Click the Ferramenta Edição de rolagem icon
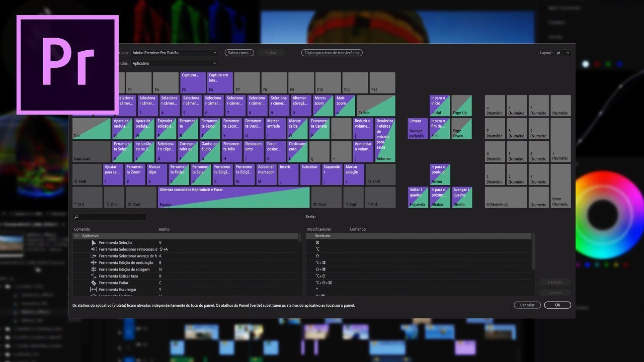This screenshot has height=362, width=644. pyautogui.click(x=94, y=269)
